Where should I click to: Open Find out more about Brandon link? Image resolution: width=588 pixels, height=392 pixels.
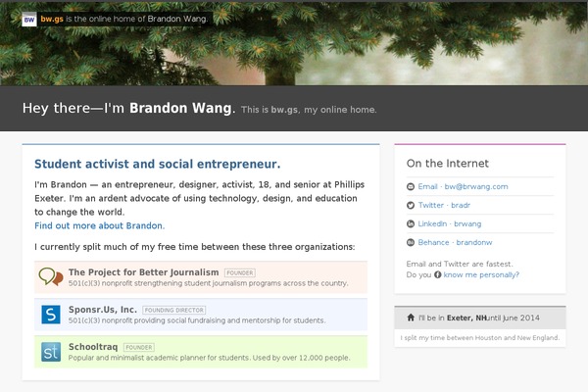pos(99,225)
